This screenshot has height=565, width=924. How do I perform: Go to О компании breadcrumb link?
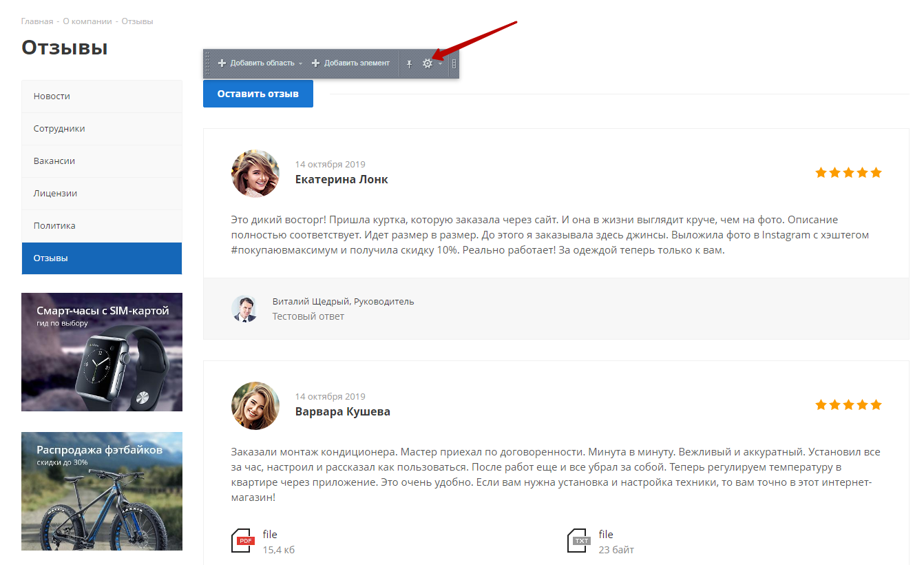click(x=87, y=21)
